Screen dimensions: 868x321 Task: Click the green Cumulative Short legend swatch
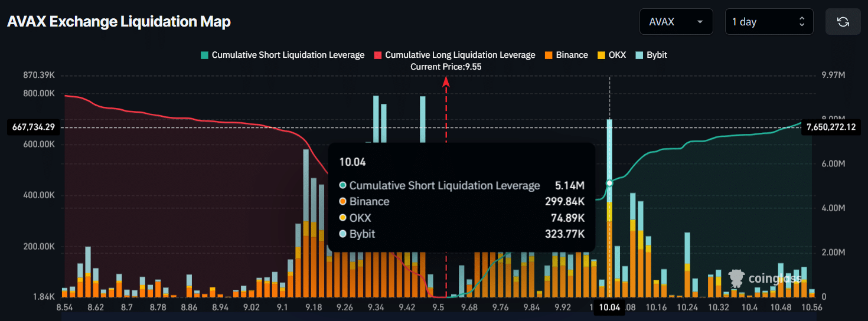[204, 55]
